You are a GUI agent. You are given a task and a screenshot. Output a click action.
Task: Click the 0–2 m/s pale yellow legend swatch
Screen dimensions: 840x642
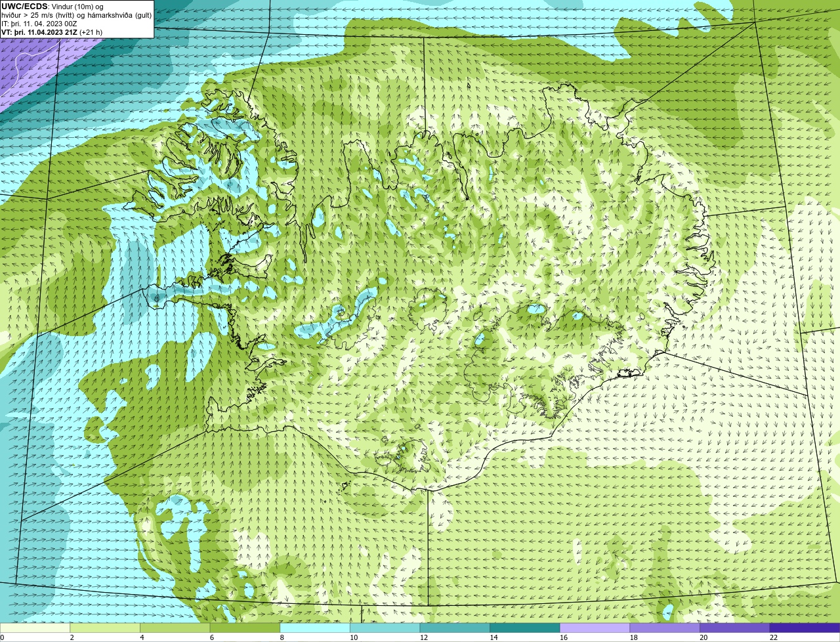(35, 628)
